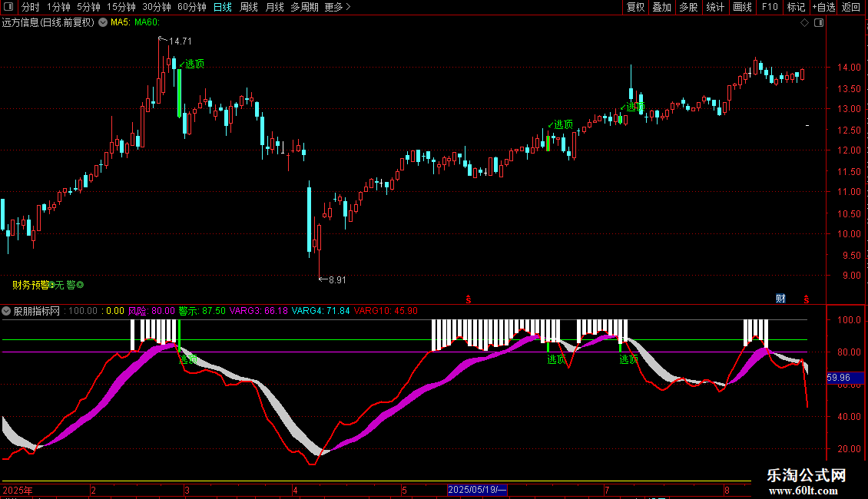The height and width of the screenshot is (499, 868).
Task: Click the 2025/05/19 date marker
Action: 476,490
